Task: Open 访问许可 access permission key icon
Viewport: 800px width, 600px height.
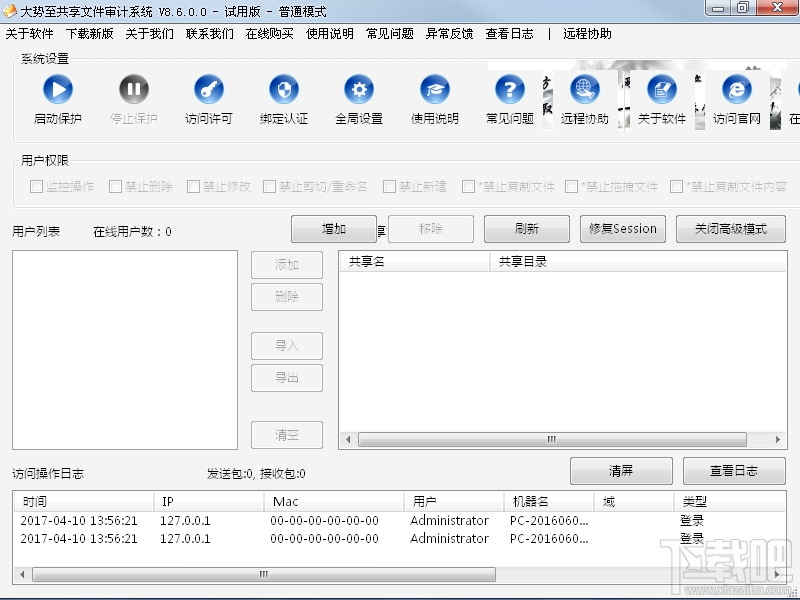Action: point(209,89)
